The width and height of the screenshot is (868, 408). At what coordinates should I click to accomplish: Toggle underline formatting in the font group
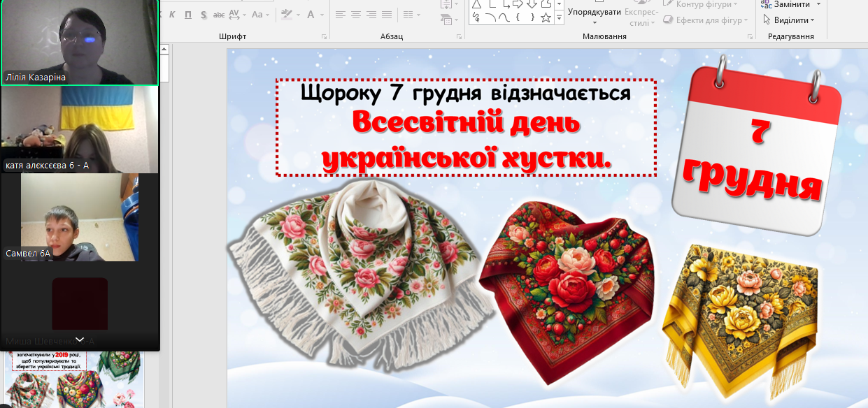point(188,15)
